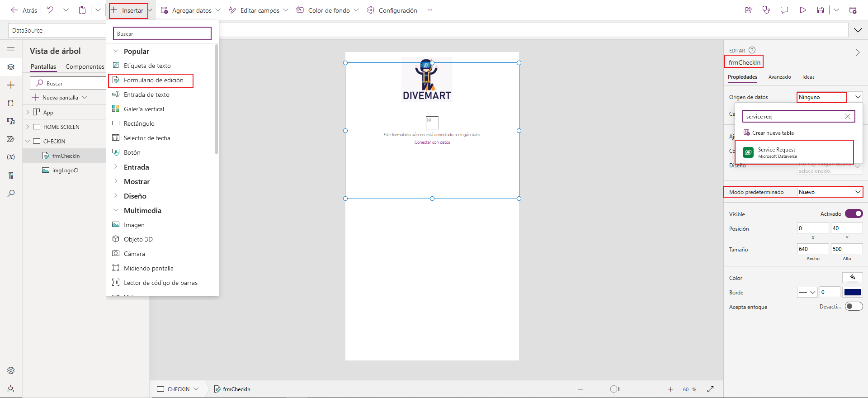Open the variables (x) icon
Viewport: 868px width, 398px height.
click(x=11, y=157)
